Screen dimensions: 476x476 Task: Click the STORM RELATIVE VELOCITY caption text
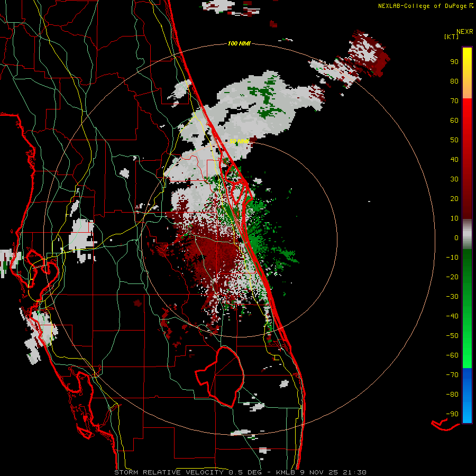point(169,472)
